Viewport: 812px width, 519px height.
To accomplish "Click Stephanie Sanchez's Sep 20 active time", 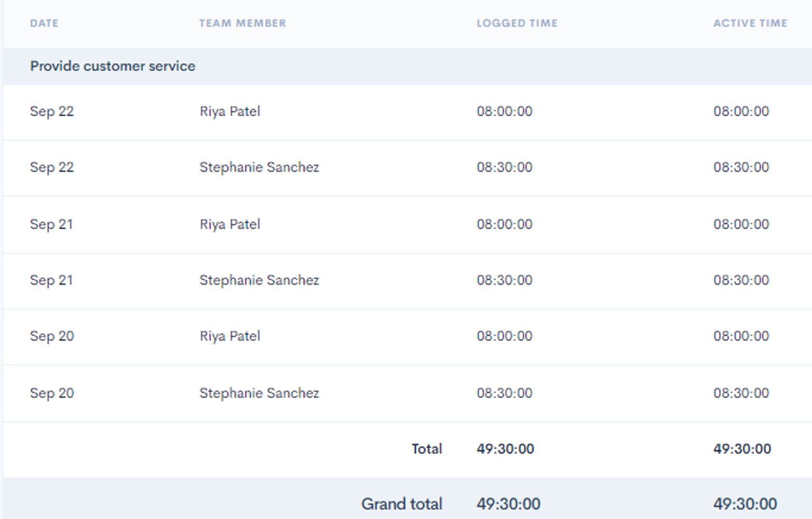I will pos(741,393).
